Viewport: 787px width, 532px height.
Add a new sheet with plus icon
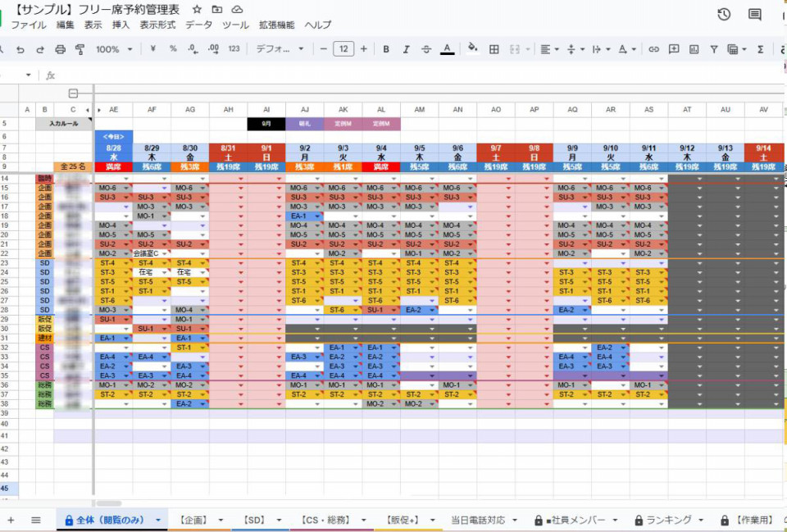coord(11,520)
